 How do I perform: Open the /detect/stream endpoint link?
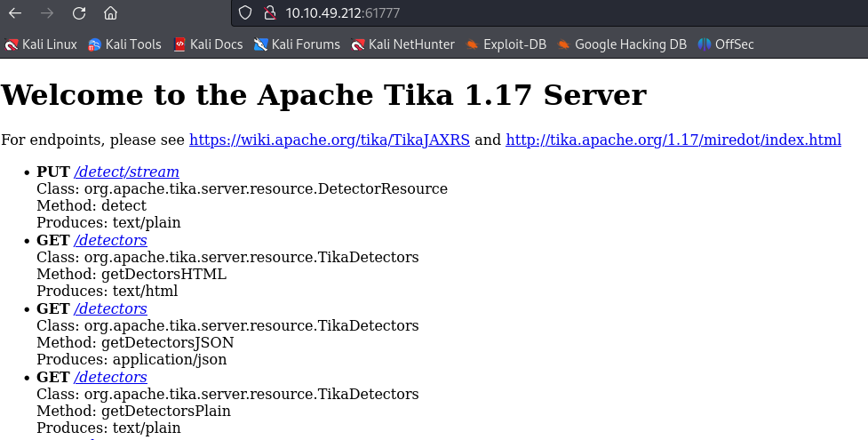click(x=126, y=172)
